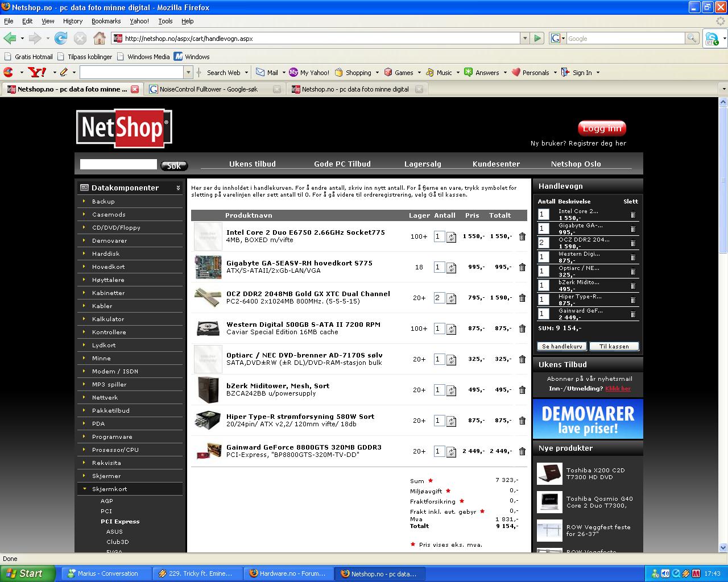Remove Hiper Type-R strømforsyning from cart

coord(522,421)
